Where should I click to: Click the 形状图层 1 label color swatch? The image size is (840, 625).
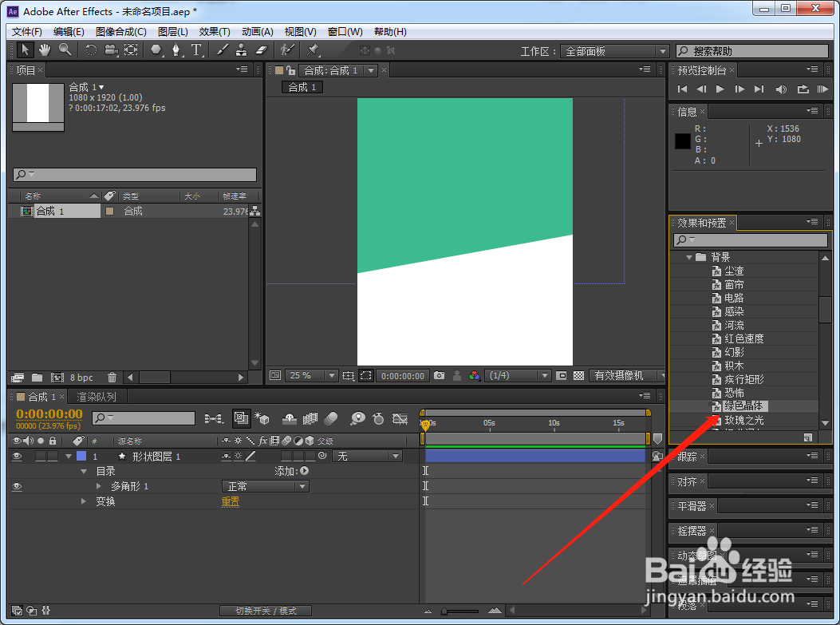(81, 456)
